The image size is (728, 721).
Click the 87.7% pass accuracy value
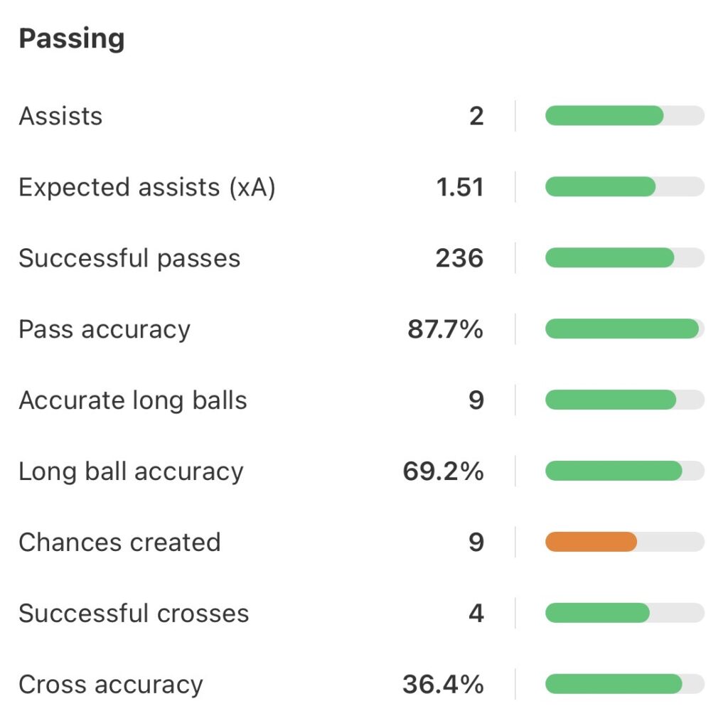(x=445, y=329)
